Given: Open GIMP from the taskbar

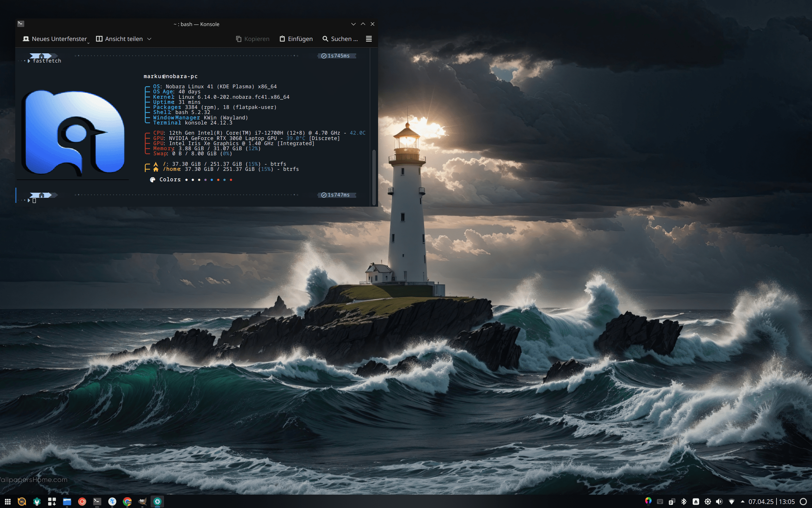Looking at the screenshot, I should [x=142, y=502].
